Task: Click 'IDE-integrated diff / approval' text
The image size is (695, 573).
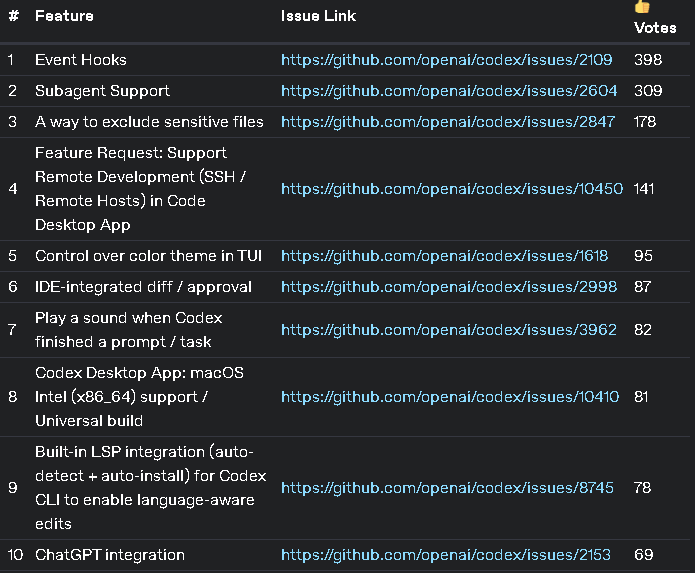Action: click(143, 287)
